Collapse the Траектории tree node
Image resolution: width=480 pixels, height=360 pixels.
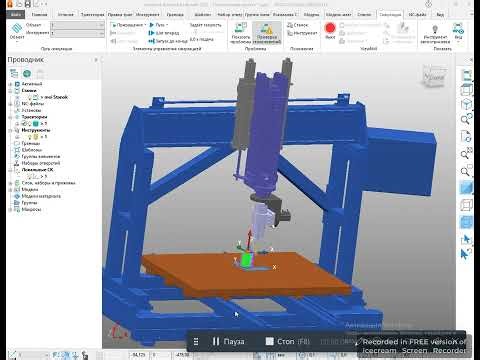pos(10,117)
